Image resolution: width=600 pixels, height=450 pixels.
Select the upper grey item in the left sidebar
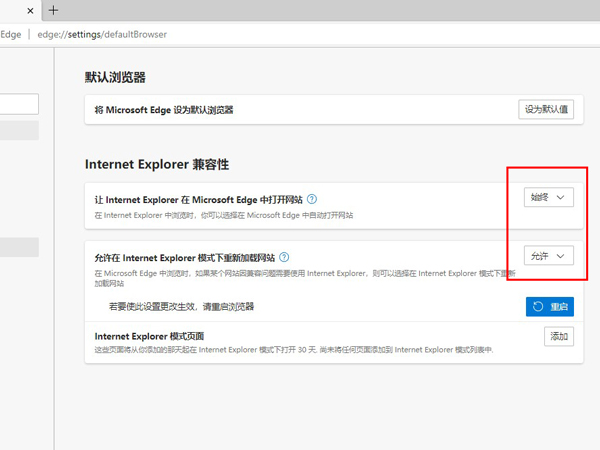coord(19,130)
